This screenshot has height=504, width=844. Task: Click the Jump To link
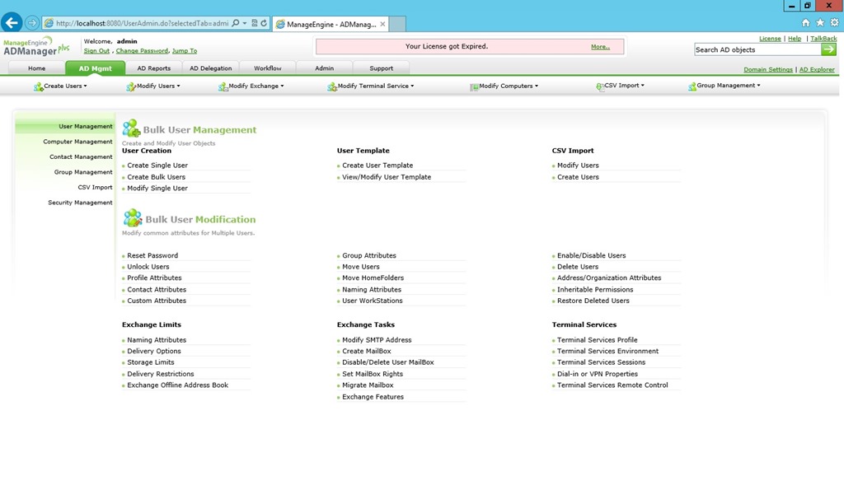click(x=185, y=51)
